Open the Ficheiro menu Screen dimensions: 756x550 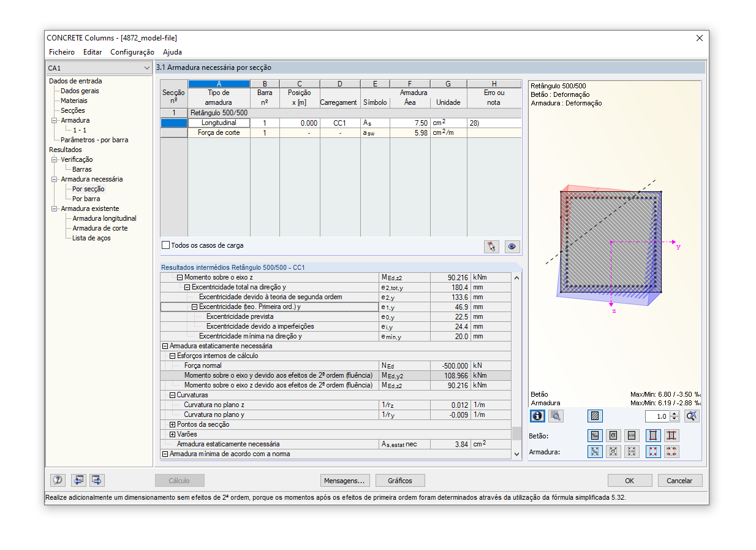click(x=62, y=52)
